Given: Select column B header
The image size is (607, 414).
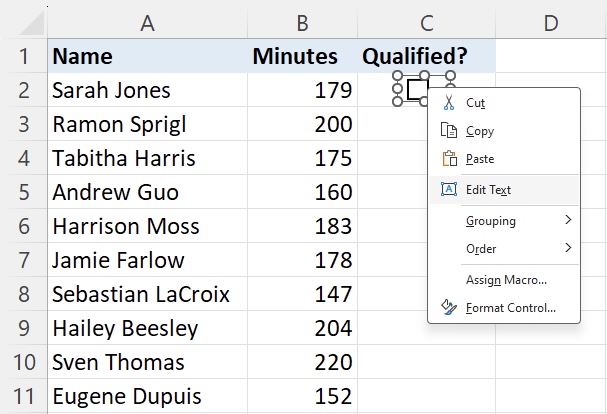Looking at the screenshot, I should click(302, 23).
